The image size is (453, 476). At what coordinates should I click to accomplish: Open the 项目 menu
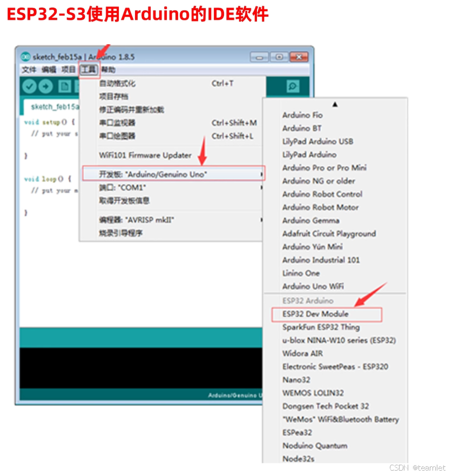69,70
